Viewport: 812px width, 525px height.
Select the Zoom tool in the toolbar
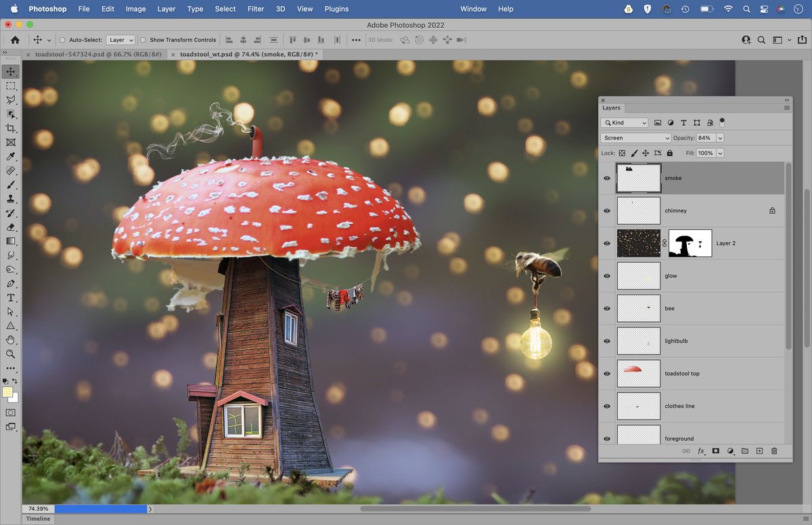pyautogui.click(x=11, y=354)
